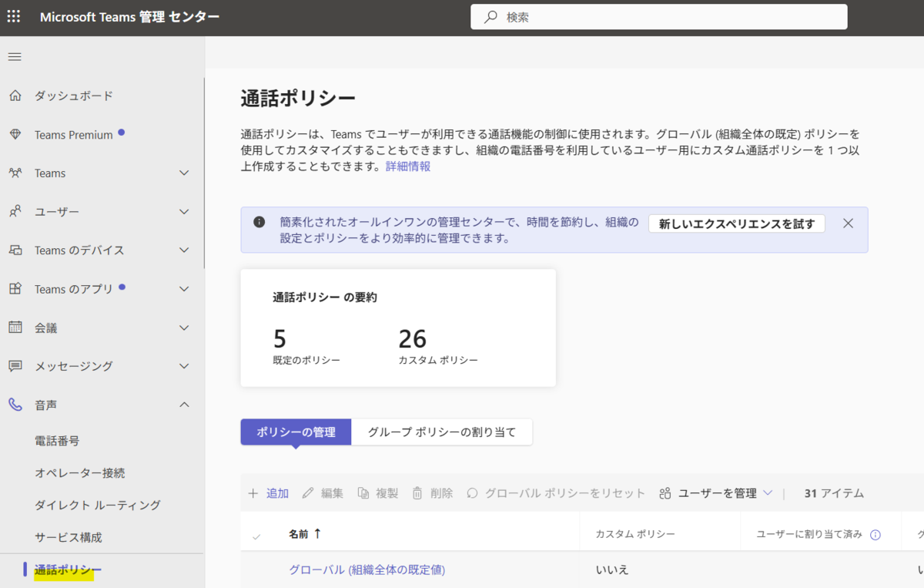
Task: Open the 詳細情報 link
Action: [x=408, y=166]
